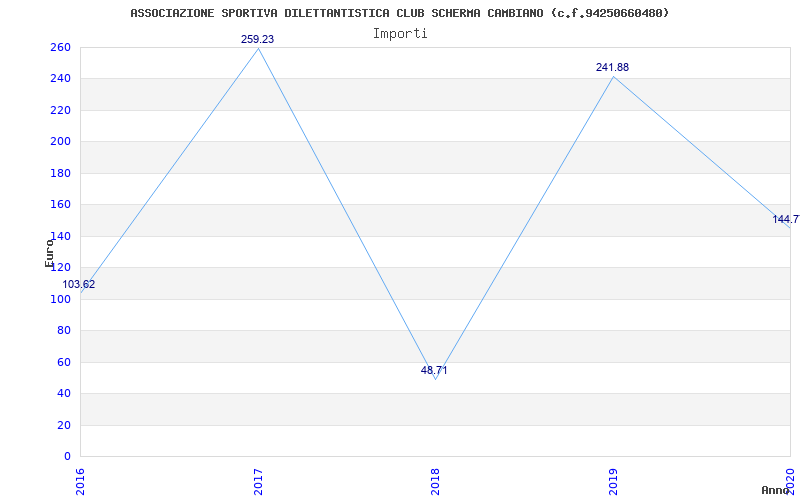This screenshot has height=500, width=800.
Task: Select the 241.88 data label
Action: click(612, 67)
